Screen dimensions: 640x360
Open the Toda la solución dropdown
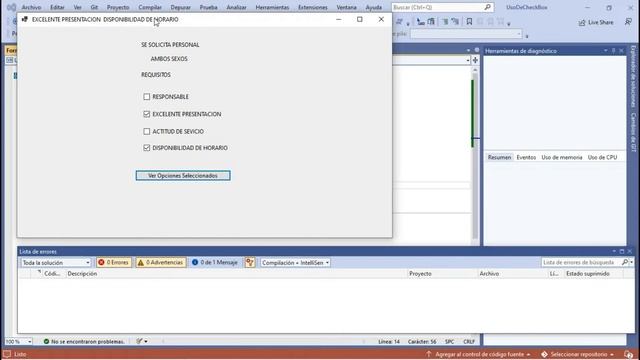click(56, 262)
